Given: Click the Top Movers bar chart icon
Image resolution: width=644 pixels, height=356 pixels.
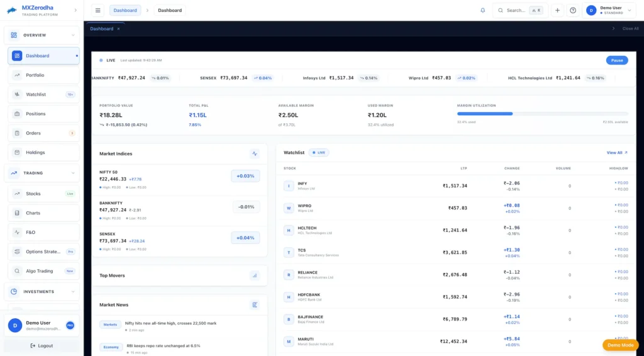Looking at the screenshot, I should pyautogui.click(x=255, y=275).
